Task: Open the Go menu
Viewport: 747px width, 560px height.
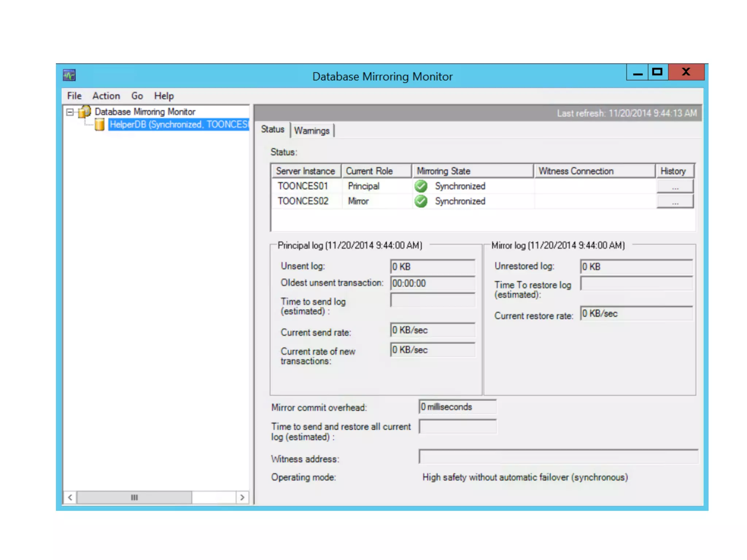Action: pyautogui.click(x=137, y=96)
